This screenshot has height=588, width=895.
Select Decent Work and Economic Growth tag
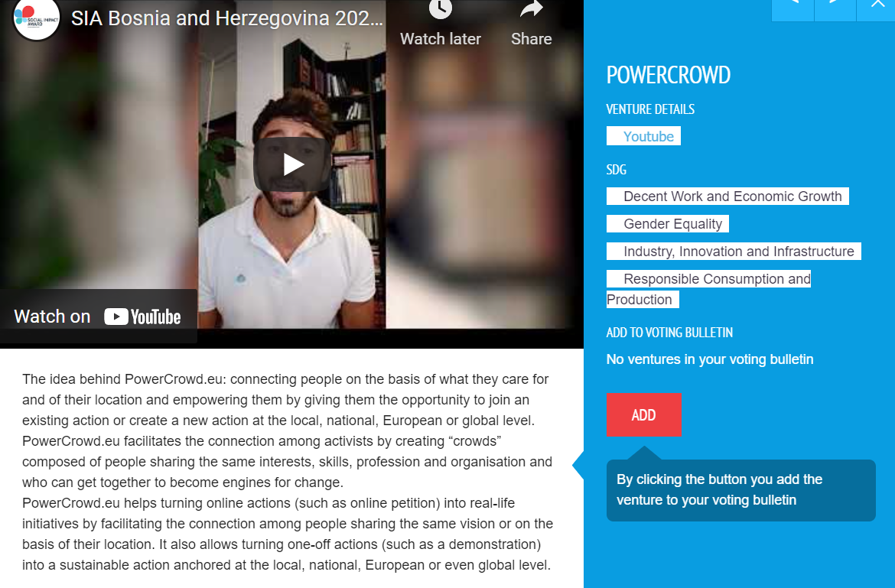[727, 197]
